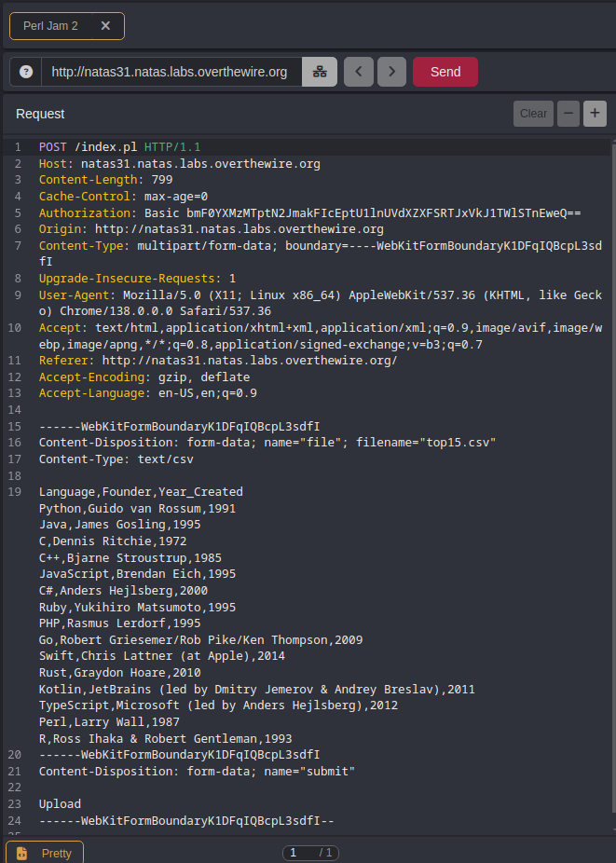This screenshot has width=616, height=863.
Task: Send the request
Action: pos(445,72)
